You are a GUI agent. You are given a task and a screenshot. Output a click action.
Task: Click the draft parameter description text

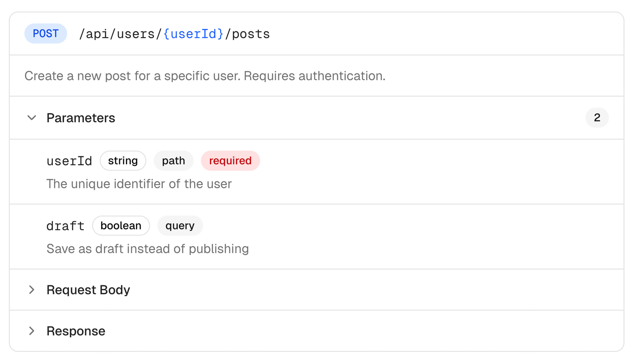147,249
